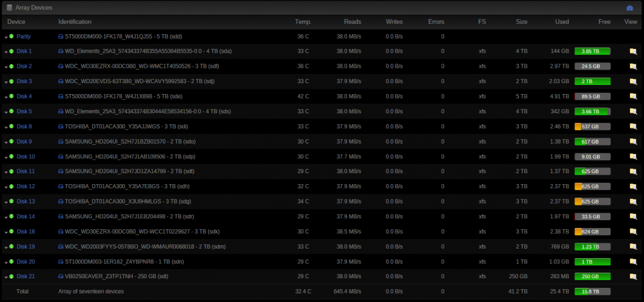The height and width of the screenshot is (302, 644).
Task: Click the View icon on Disk 12 row
Action: click(633, 187)
